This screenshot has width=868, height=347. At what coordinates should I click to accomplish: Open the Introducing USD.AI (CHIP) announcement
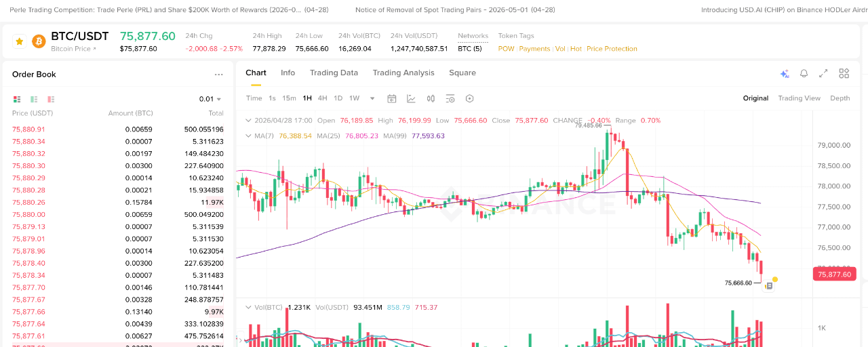785,10
